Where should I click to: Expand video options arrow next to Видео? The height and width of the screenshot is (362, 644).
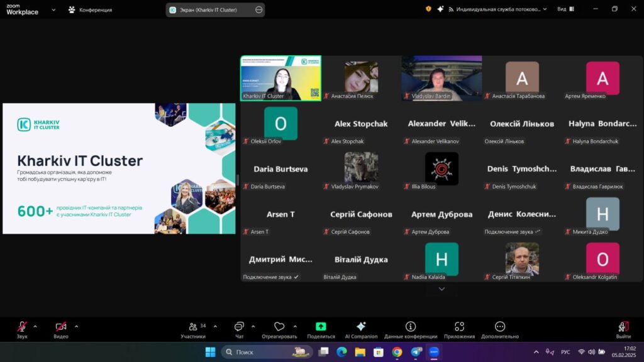tap(76, 327)
